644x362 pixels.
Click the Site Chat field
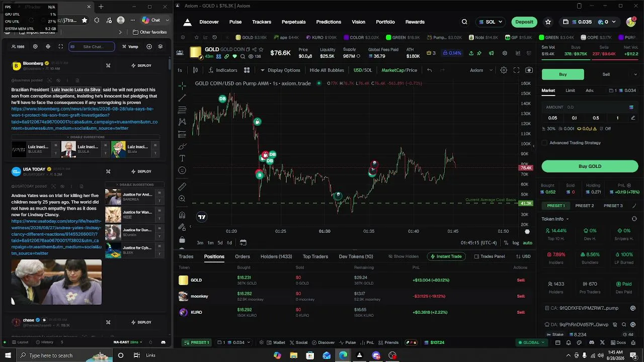click(92, 47)
